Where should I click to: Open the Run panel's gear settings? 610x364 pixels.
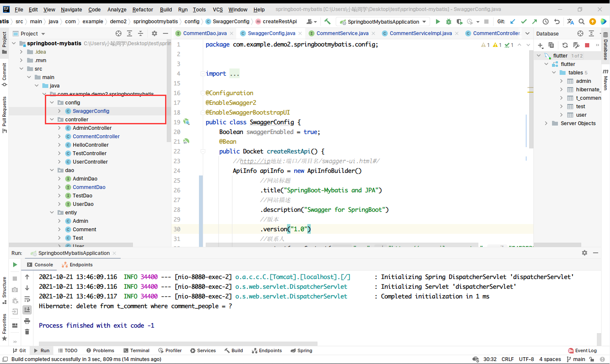585,253
